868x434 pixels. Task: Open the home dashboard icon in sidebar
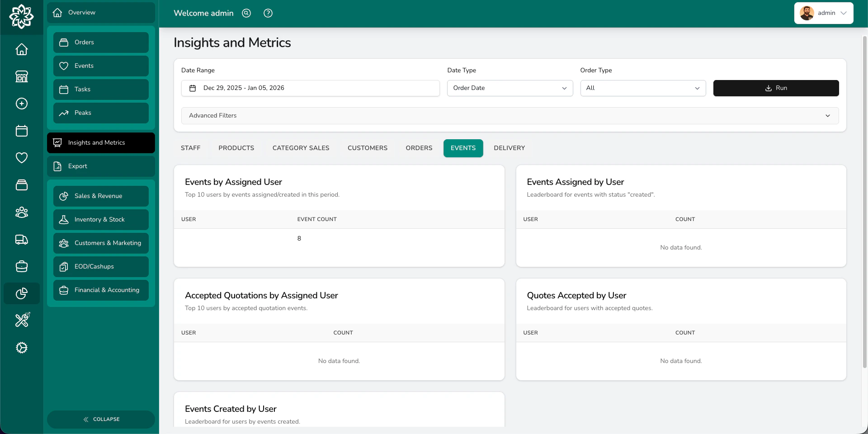click(x=21, y=50)
